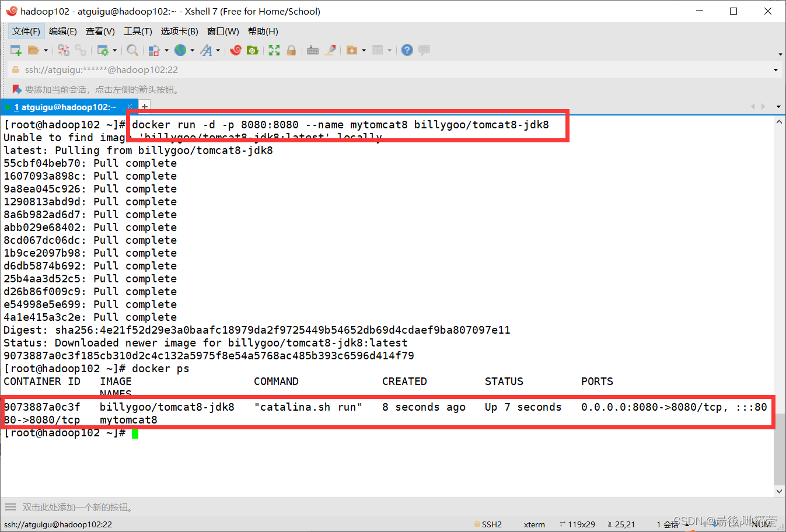Open the session Properties gear icon
The height and width of the screenshot is (532, 786).
tap(103, 50)
